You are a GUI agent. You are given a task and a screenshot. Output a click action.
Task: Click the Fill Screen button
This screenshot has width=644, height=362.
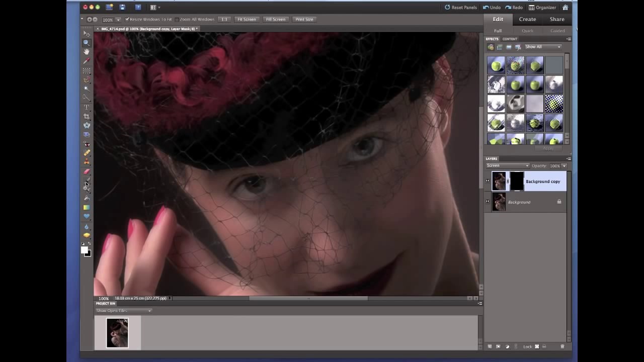tap(276, 19)
